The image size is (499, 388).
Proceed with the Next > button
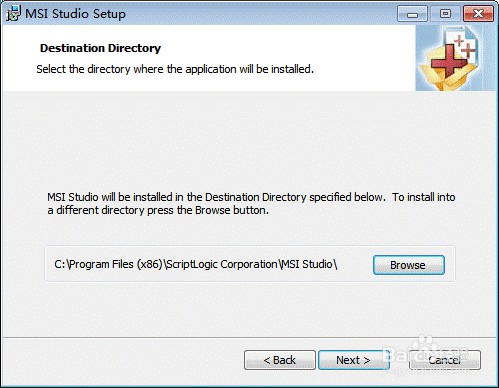(353, 360)
